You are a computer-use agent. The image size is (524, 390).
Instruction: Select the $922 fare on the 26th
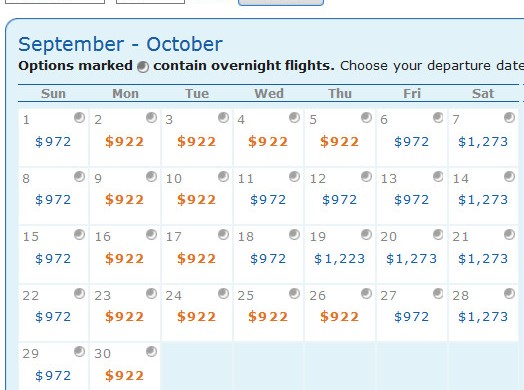(340, 317)
